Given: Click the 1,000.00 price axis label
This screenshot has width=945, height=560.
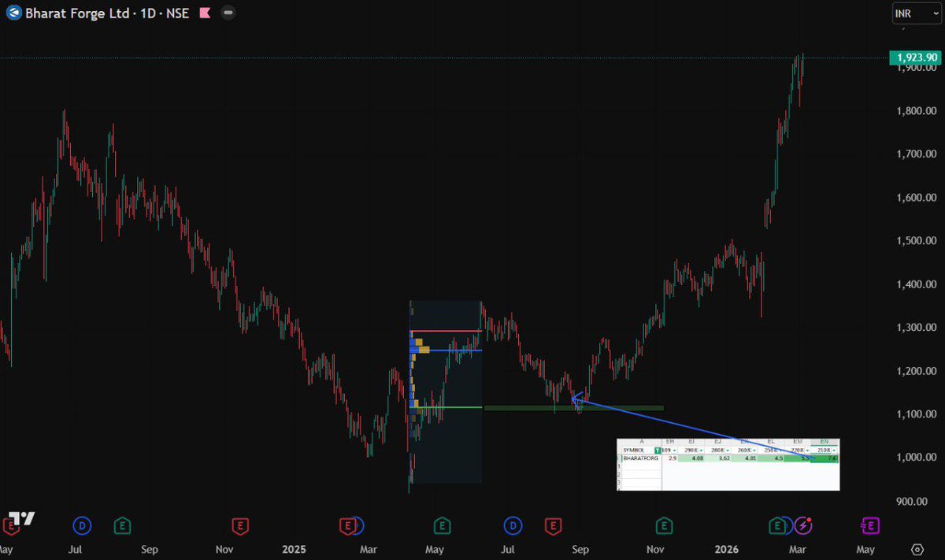Looking at the screenshot, I should click(x=917, y=458).
